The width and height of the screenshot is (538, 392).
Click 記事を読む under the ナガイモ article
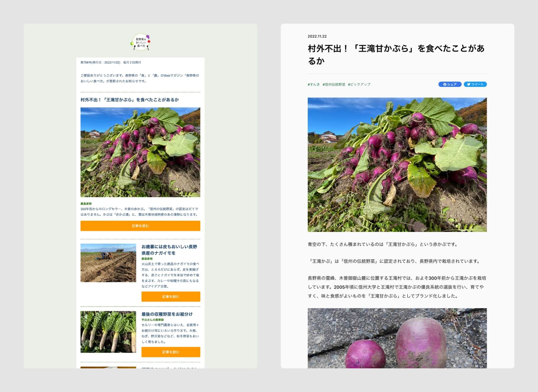click(171, 297)
